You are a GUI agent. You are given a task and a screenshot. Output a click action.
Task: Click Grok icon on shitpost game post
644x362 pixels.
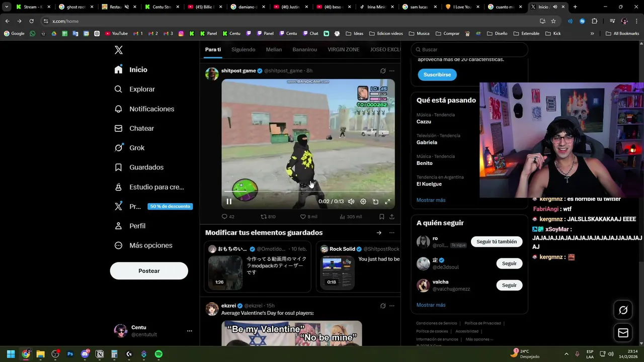(x=383, y=71)
